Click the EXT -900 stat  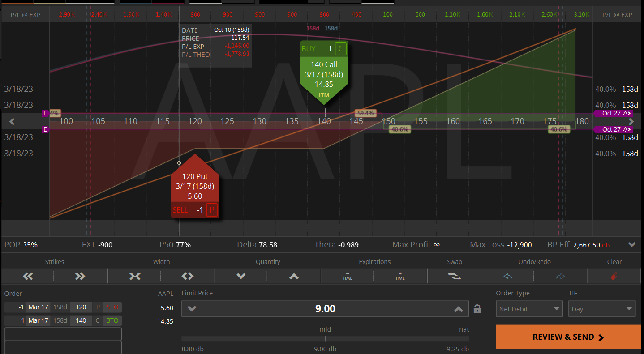[x=97, y=245]
